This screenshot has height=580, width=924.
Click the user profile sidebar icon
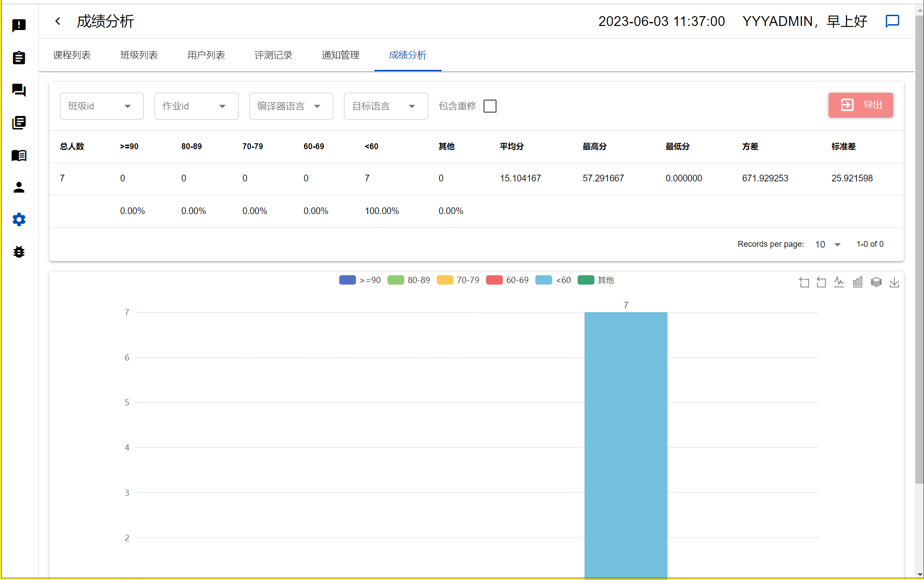pos(19,187)
